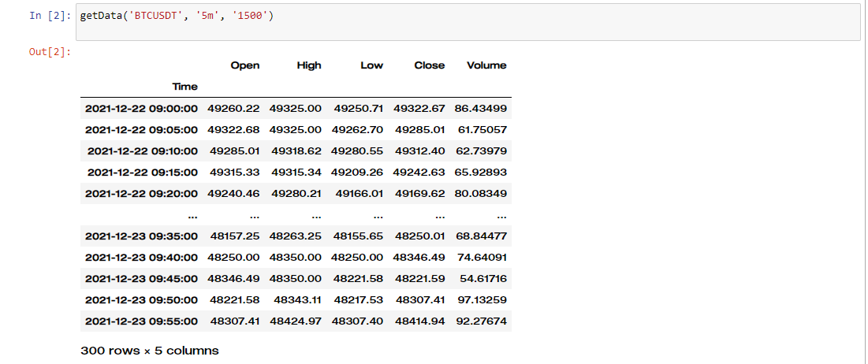Click Volume value 65.92893
Image resolution: width=868 pixels, height=364 pixels.
480,173
